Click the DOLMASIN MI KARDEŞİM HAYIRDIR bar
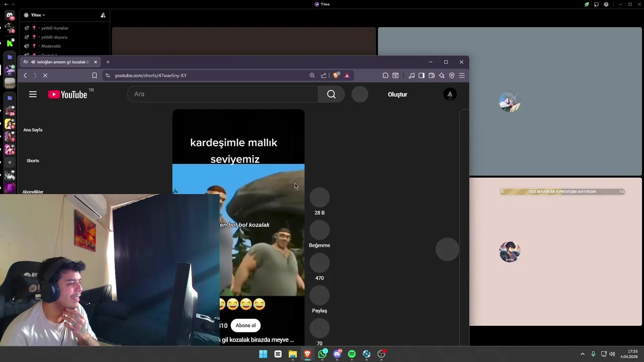Image resolution: width=644 pixels, height=362 pixels. (562, 192)
